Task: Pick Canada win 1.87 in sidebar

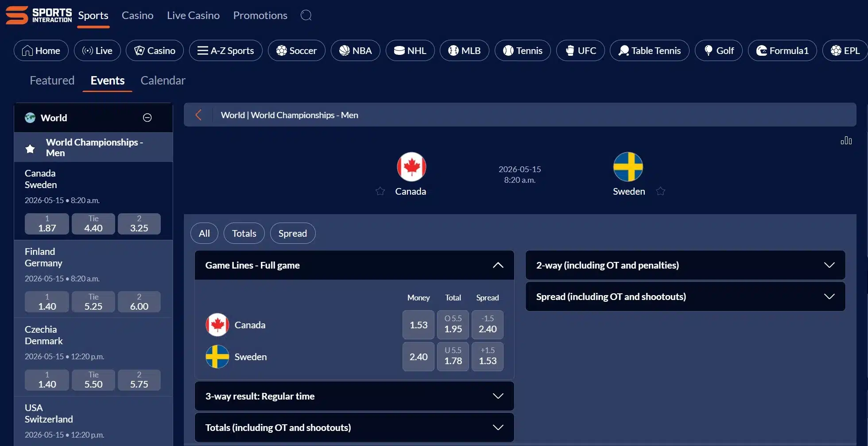Action: click(x=47, y=224)
